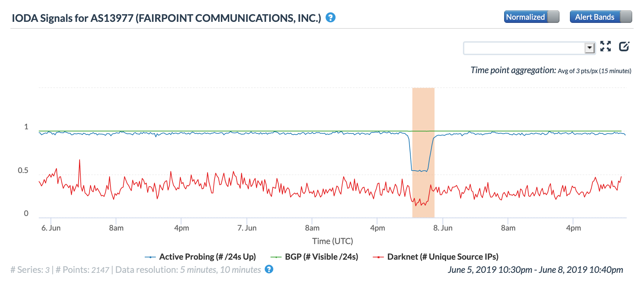644x303 pixels.
Task: Toggle Active Probing (# /24s Up) legend label
Action: click(x=207, y=257)
